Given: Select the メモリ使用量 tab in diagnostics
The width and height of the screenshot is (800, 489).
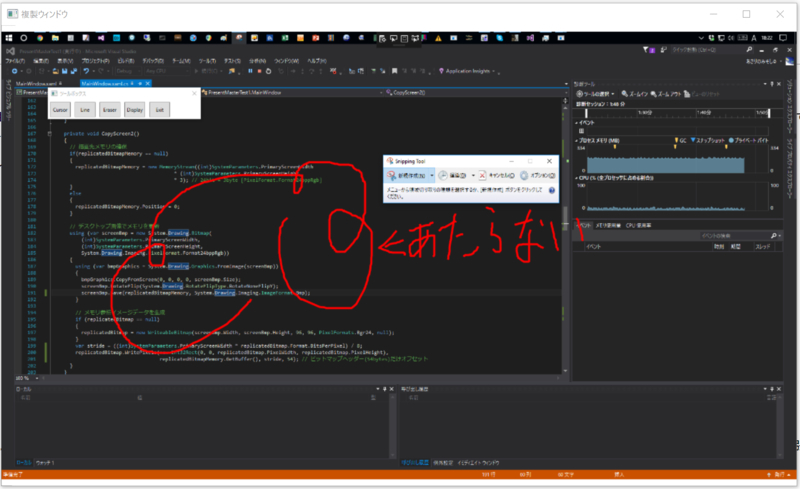Looking at the screenshot, I should tap(608, 225).
